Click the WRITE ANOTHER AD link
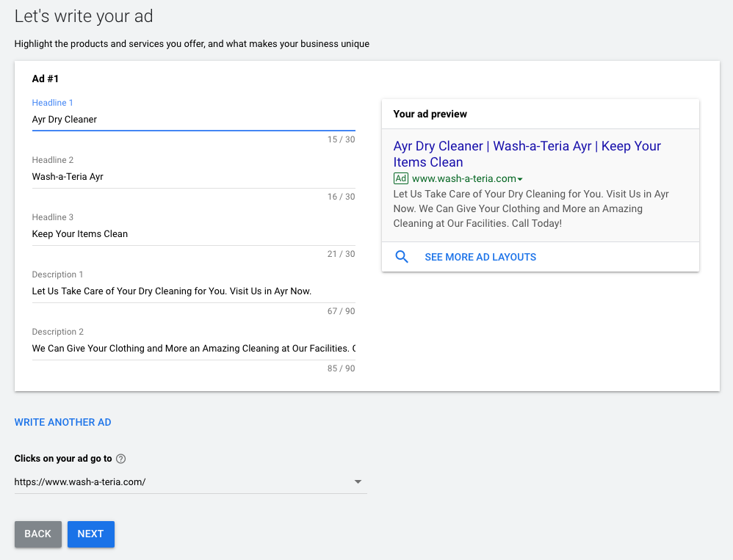The height and width of the screenshot is (560, 733). [63, 422]
